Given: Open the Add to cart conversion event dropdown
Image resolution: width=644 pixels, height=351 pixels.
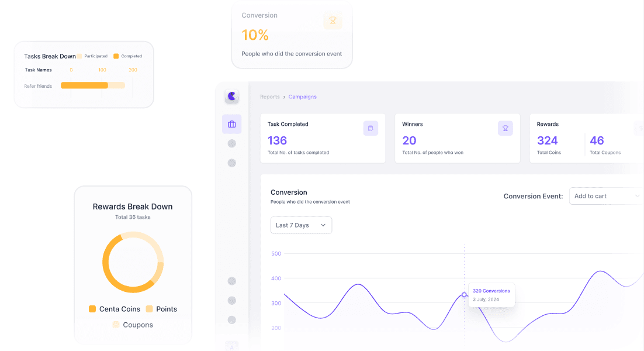Looking at the screenshot, I should (606, 196).
